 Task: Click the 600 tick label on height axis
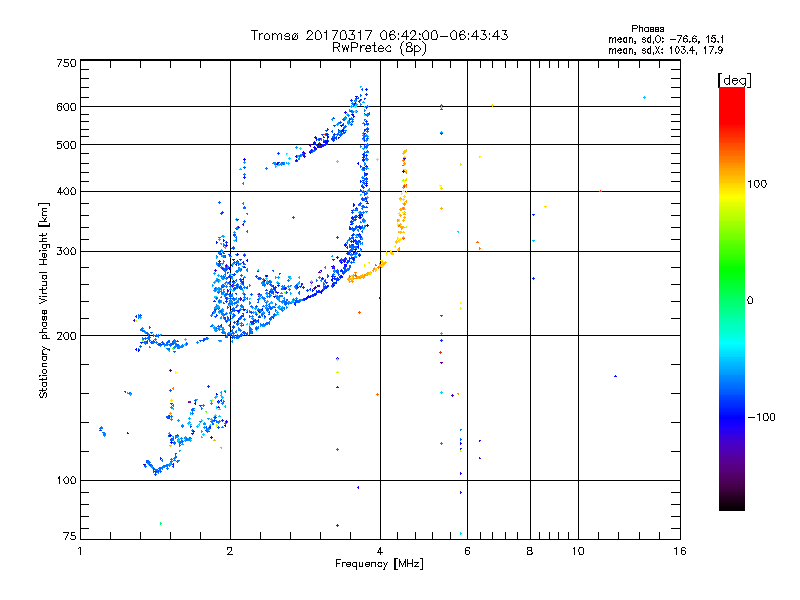66,107
